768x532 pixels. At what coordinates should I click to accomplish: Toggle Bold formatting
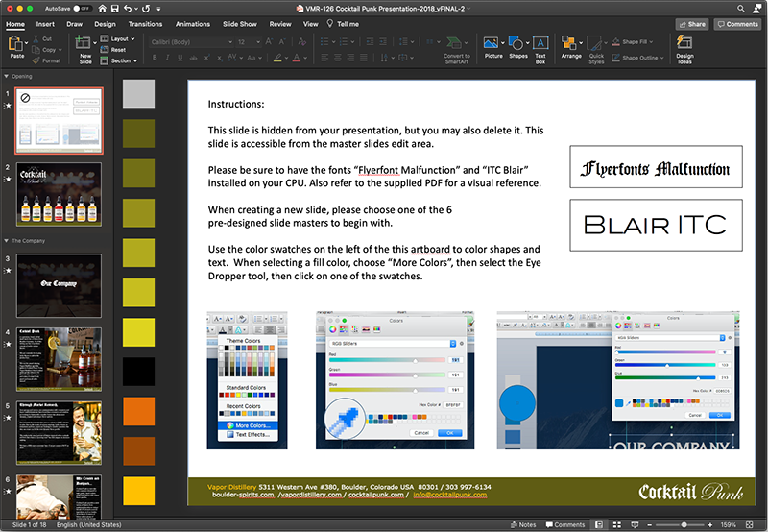pos(155,58)
